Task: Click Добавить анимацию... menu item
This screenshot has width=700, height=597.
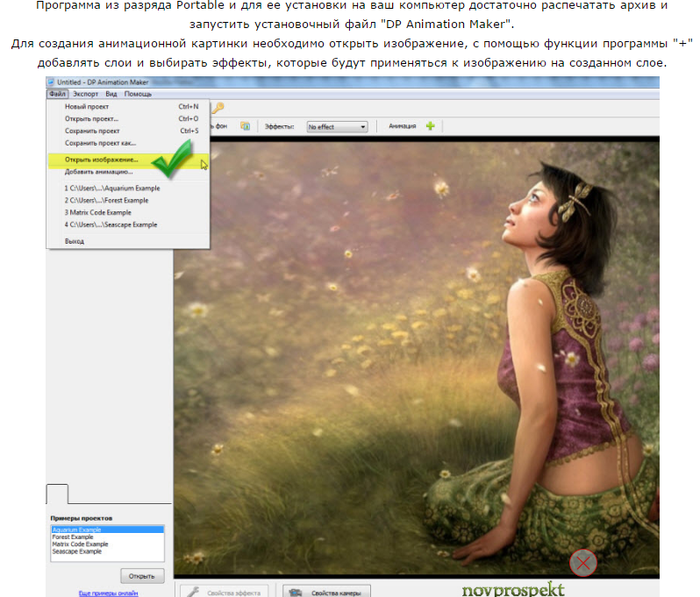Action: 128,172
